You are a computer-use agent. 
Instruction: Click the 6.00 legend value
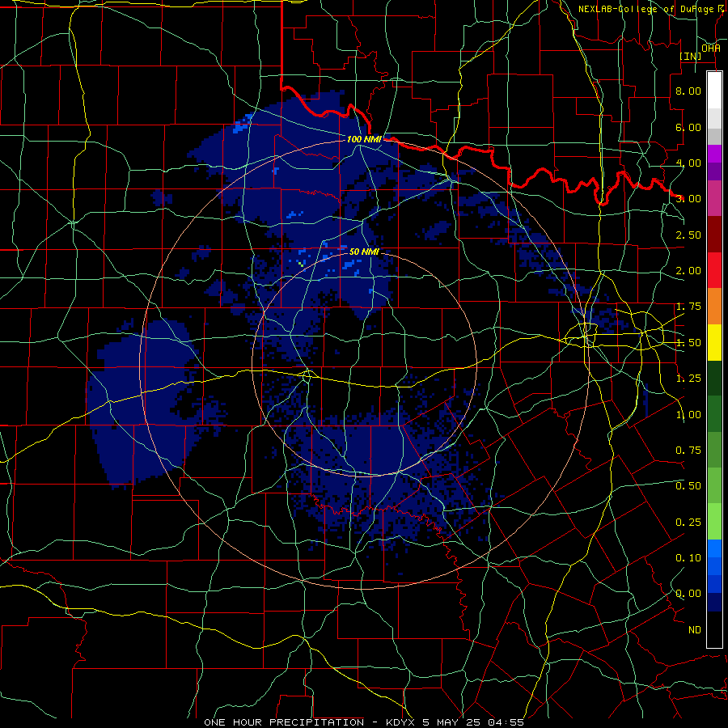(x=688, y=127)
